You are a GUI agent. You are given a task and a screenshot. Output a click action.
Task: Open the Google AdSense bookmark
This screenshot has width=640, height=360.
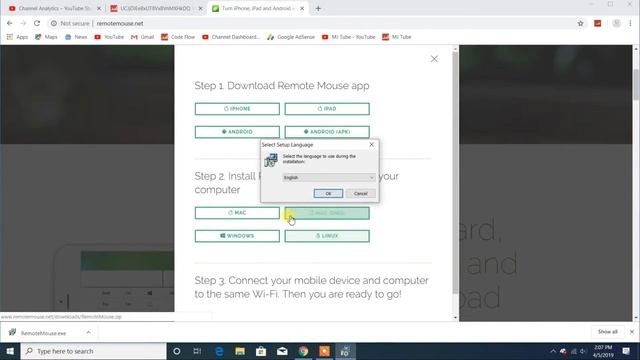291,37
